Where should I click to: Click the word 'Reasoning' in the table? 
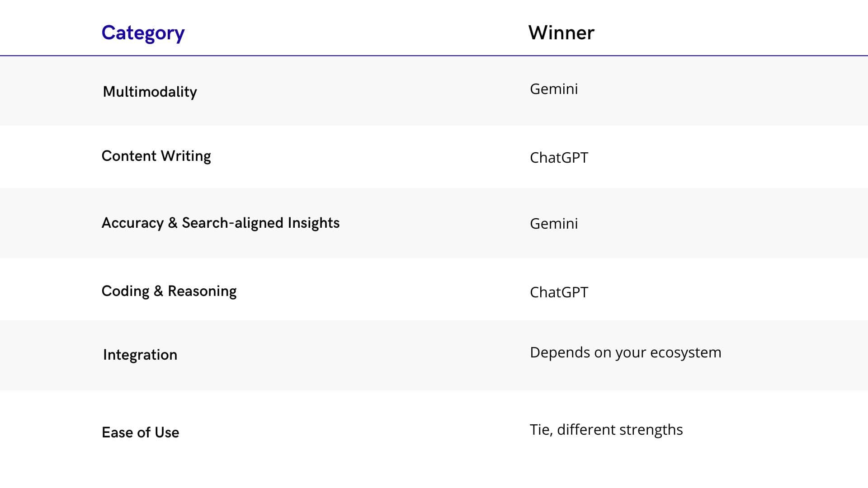[202, 291]
